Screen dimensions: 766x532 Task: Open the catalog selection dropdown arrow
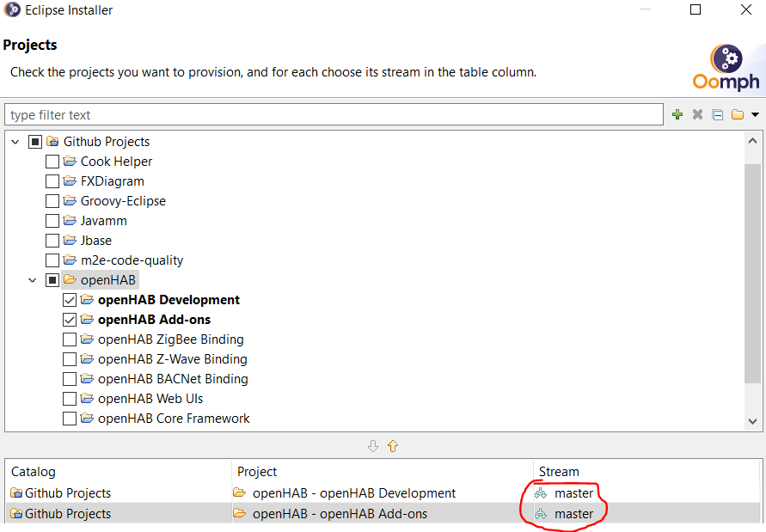[755, 115]
